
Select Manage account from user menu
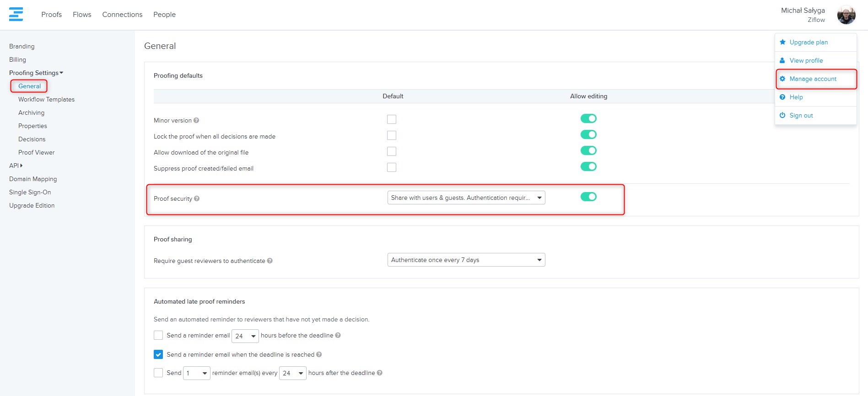pos(813,79)
